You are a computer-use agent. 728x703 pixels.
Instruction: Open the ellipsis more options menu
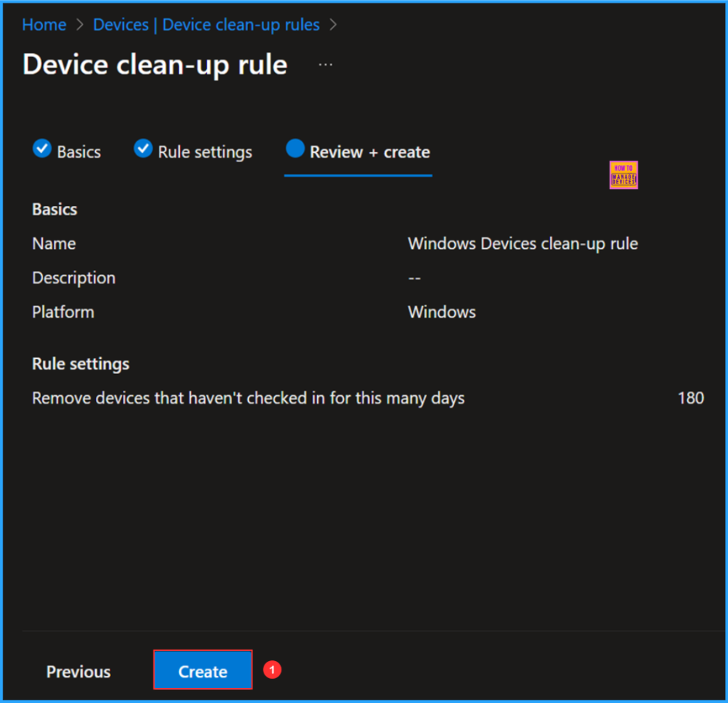coord(326,65)
